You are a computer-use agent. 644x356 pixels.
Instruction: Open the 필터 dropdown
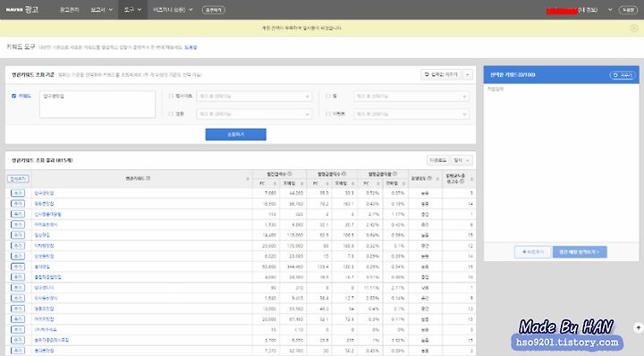[x=462, y=160]
